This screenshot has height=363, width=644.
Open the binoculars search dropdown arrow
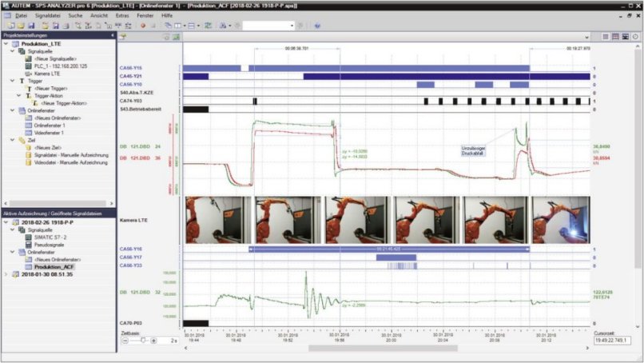pos(229,26)
